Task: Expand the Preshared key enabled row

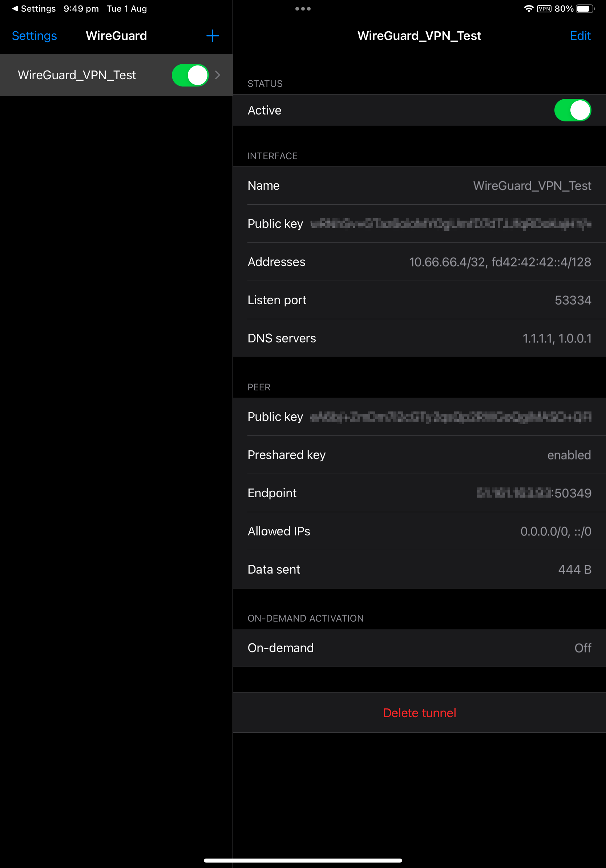Action: (x=419, y=455)
